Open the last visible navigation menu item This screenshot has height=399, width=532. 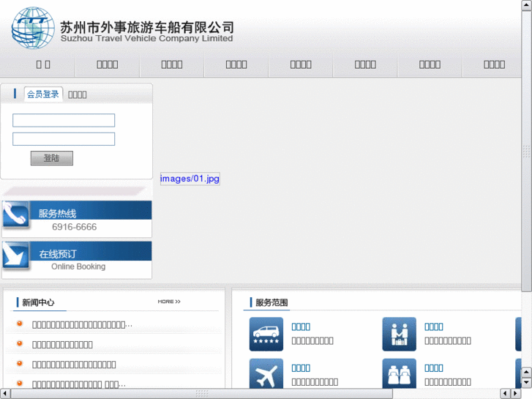pyautogui.click(x=494, y=64)
